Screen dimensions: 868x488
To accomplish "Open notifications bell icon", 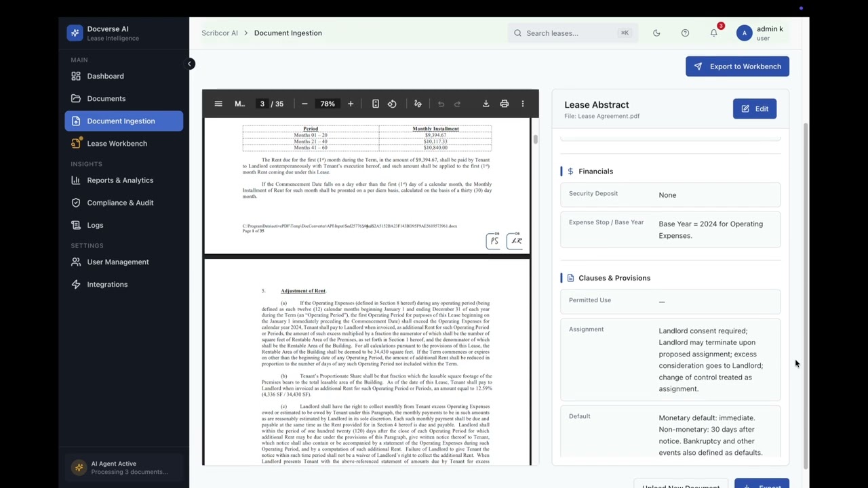I will coord(714,33).
